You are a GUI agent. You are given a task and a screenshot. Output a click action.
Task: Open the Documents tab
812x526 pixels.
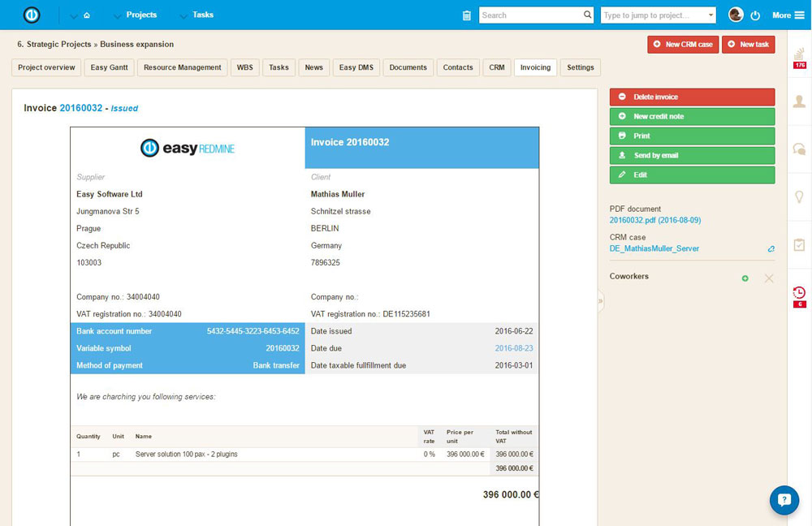(x=408, y=67)
